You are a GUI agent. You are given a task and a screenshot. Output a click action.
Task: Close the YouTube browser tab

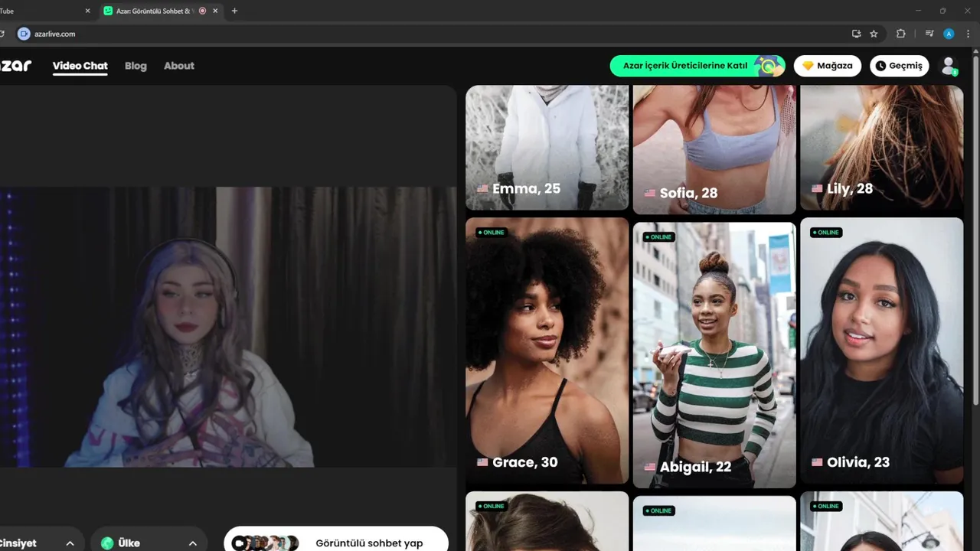pos(87,11)
